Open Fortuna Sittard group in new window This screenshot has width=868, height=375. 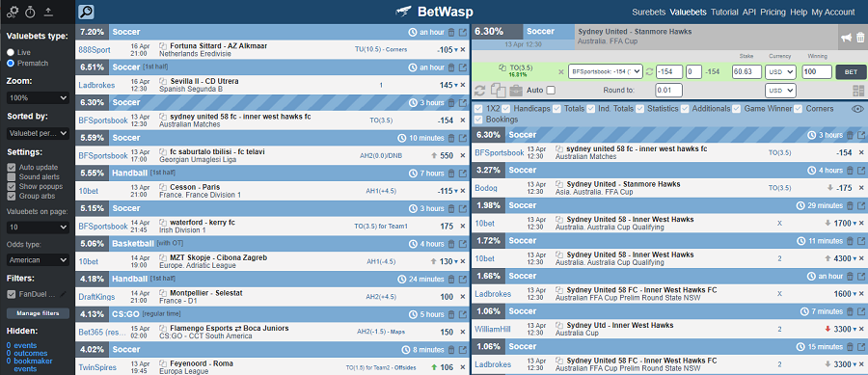point(463,32)
